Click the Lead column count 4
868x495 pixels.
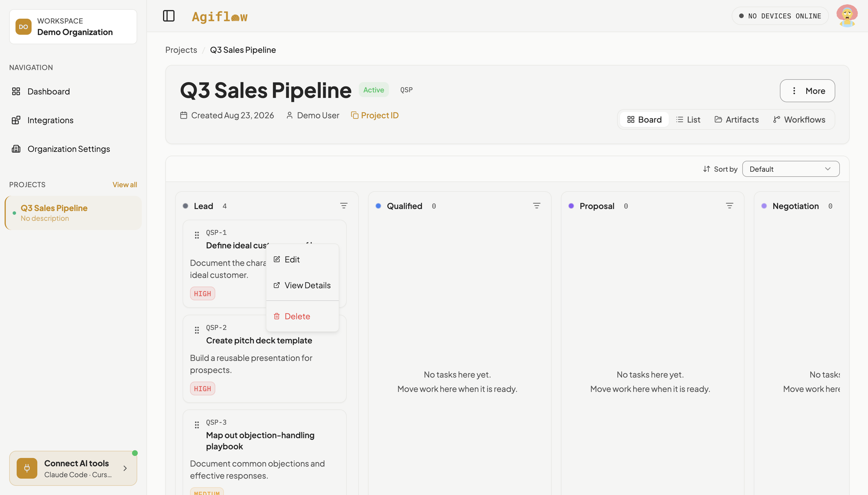pos(225,206)
